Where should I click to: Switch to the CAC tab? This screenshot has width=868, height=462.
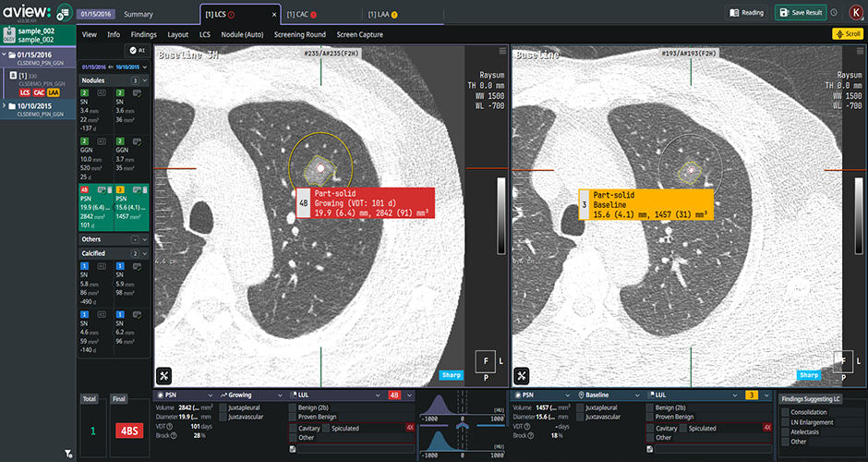(302, 14)
